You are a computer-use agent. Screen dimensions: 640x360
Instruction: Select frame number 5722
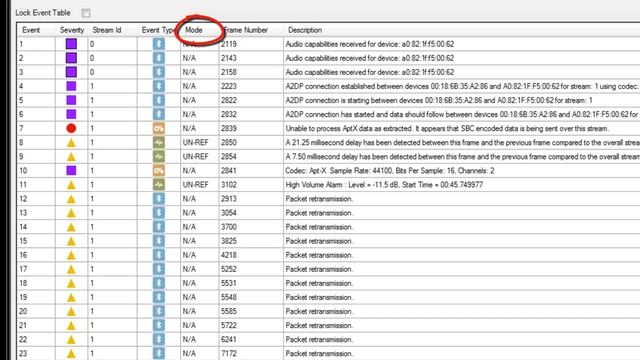point(229,326)
